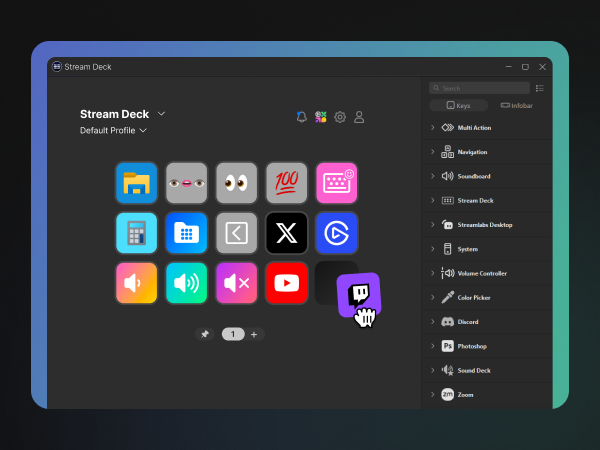600x450 pixels.
Task: Open the blue folder grid key
Action: click(187, 233)
